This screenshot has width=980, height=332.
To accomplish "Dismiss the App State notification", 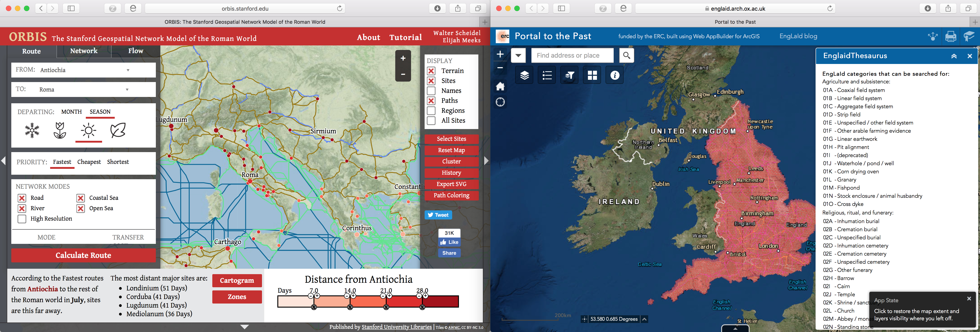I will point(969,299).
